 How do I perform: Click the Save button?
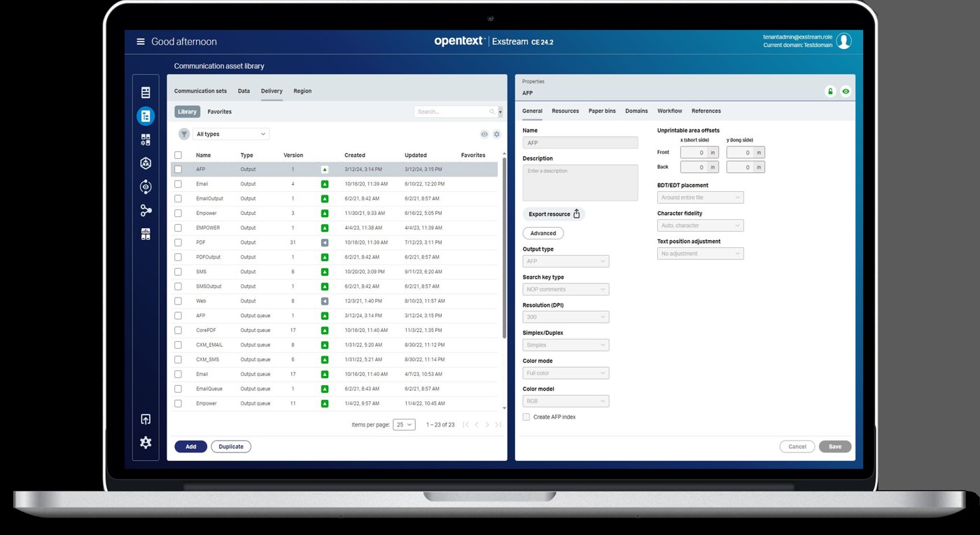click(835, 446)
